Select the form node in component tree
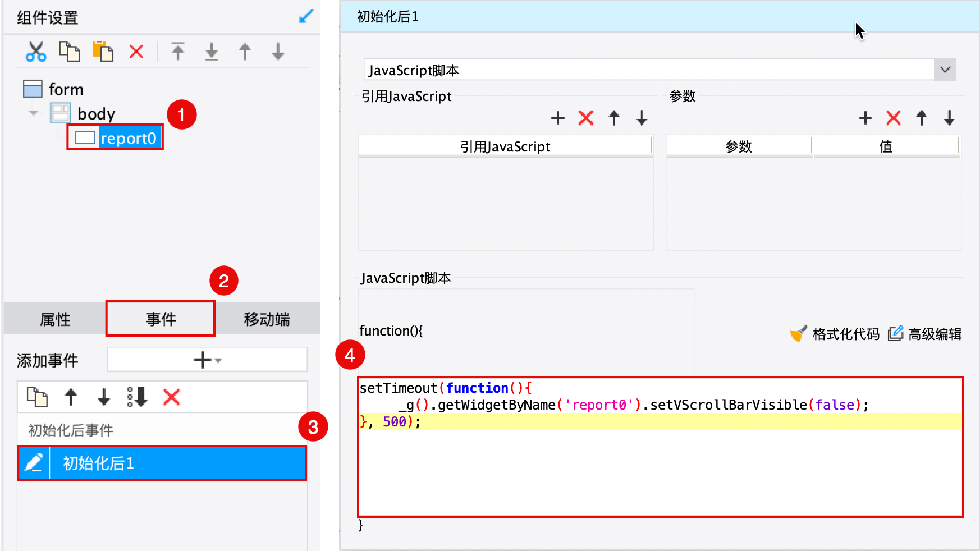 (x=53, y=89)
